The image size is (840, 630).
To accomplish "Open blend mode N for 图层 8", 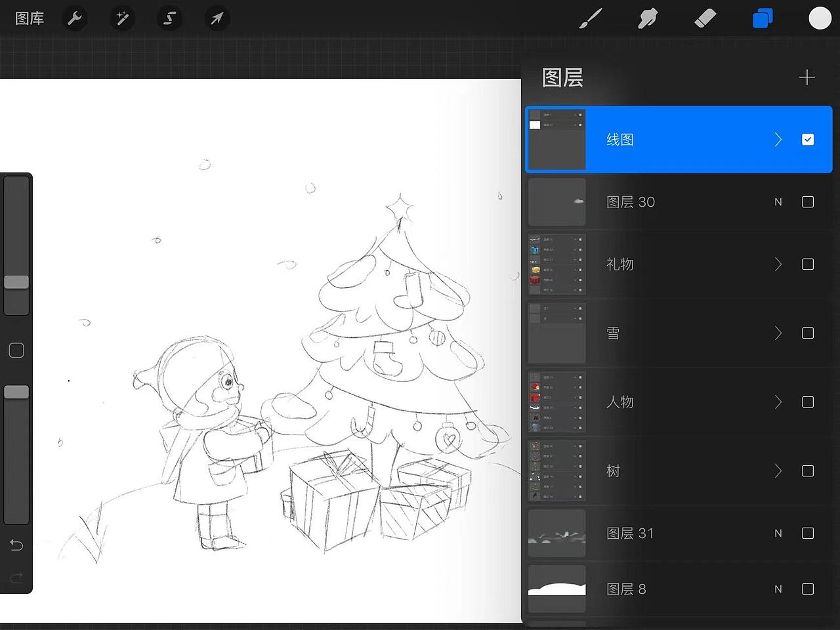I will pyautogui.click(x=778, y=589).
